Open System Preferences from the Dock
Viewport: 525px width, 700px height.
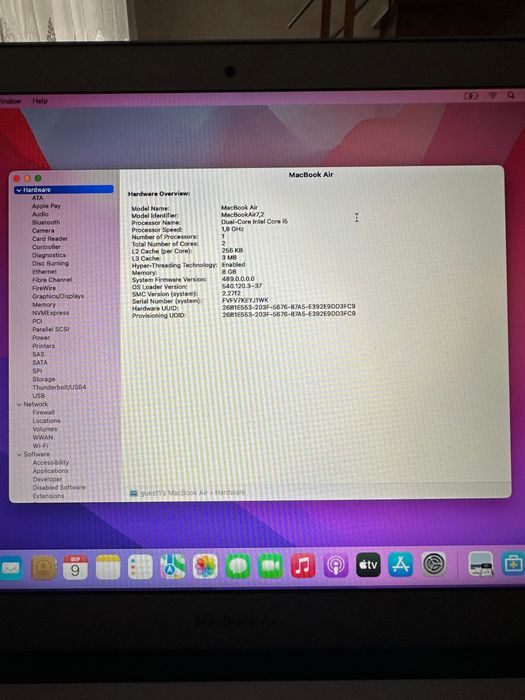(434, 564)
